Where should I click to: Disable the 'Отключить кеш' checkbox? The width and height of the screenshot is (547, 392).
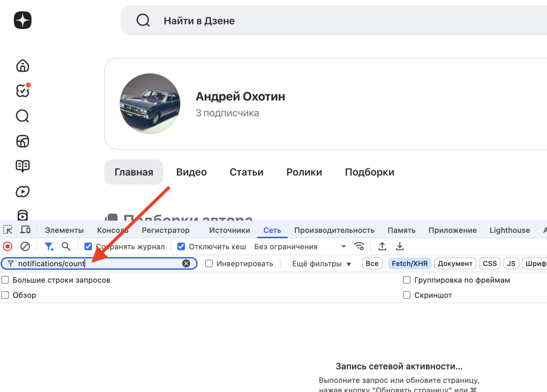pyautogui.click(x=181, y=247)
